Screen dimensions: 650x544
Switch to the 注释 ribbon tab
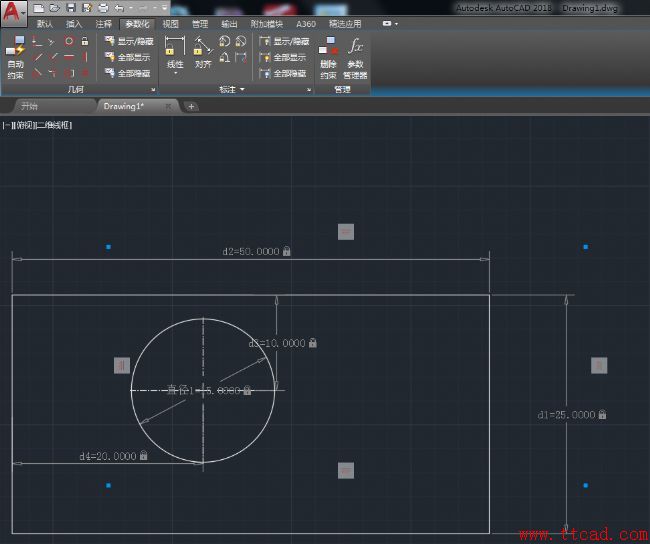(103, 24)
